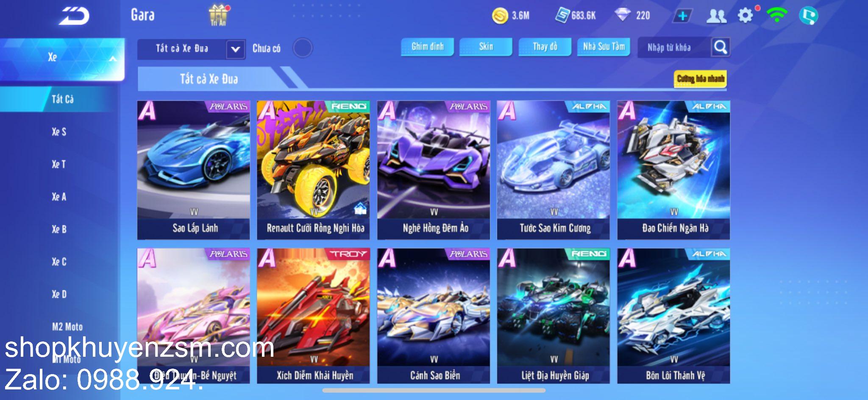Click the blue plus top-up icon
The width and height of the screenshot is (868, 400).
pos(682,16)
